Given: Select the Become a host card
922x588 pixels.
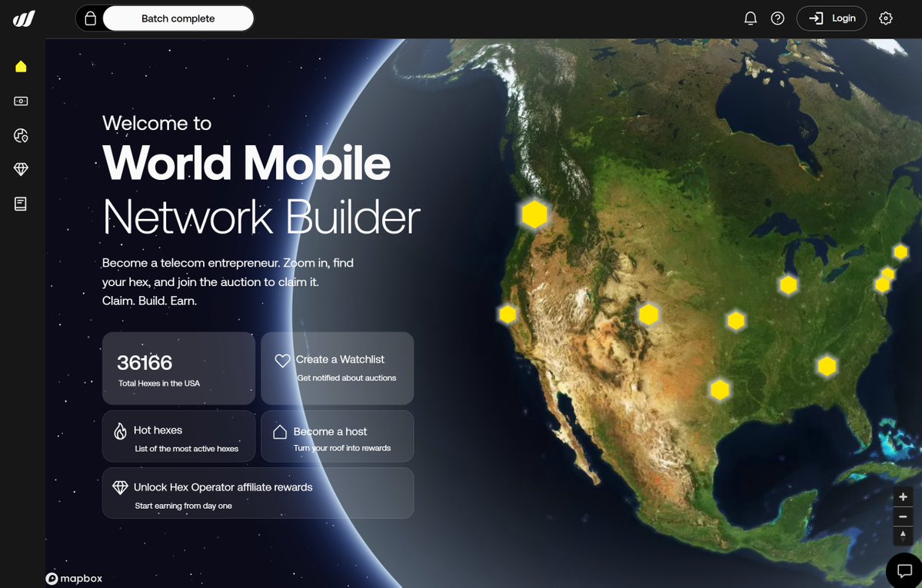Looking at the screenshot, I should tap(337, 436).
